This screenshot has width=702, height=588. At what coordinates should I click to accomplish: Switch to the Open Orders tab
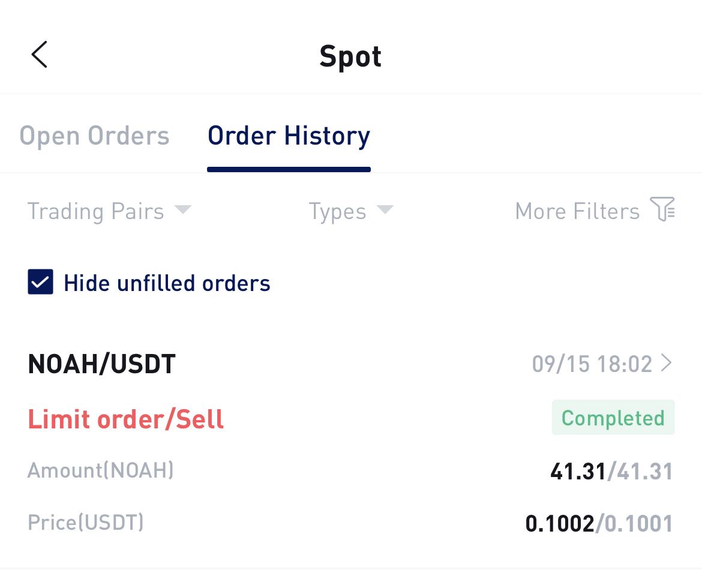pyautogui.click(x=94, y=136)
